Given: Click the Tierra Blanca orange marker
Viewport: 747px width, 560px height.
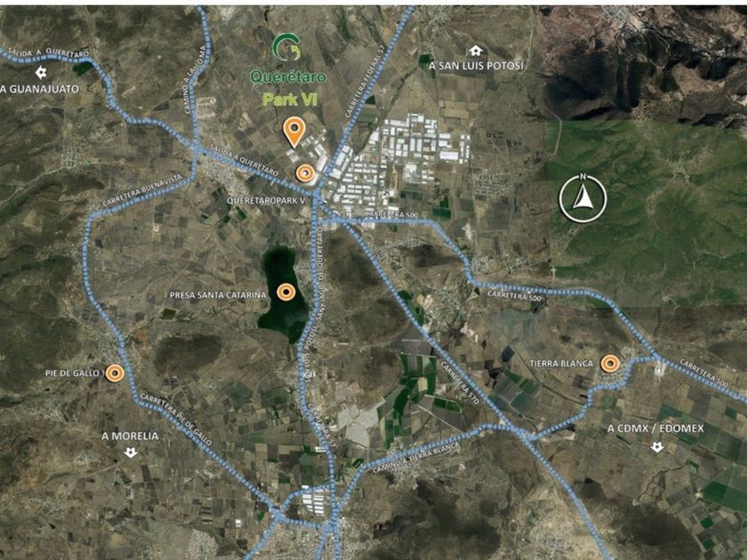Looking at the screenshot, I should (610, 364).
